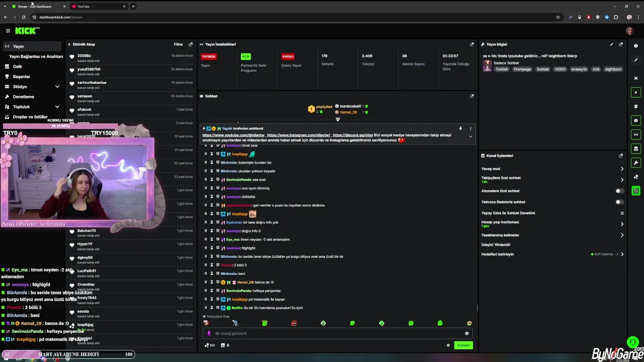644x362 pixels.
Task: Click the wrench icon in the right rail
Action: (x=636, y=163)
